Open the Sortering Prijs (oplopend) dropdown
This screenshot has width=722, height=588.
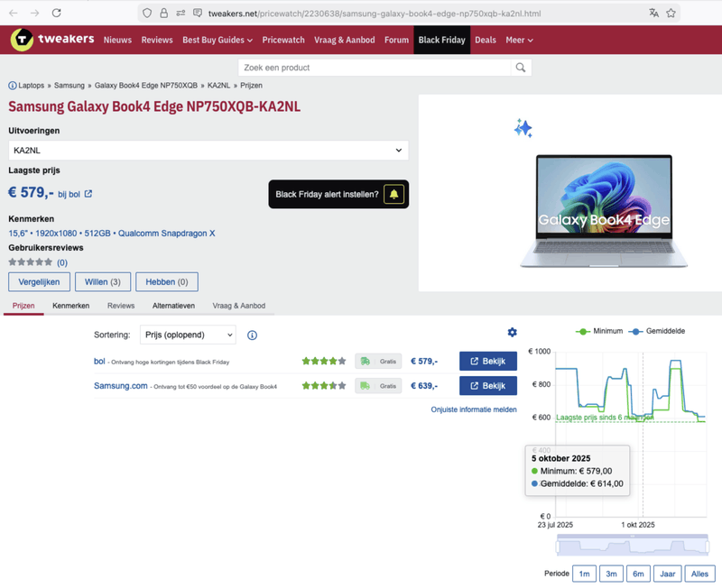click(188, 335)
